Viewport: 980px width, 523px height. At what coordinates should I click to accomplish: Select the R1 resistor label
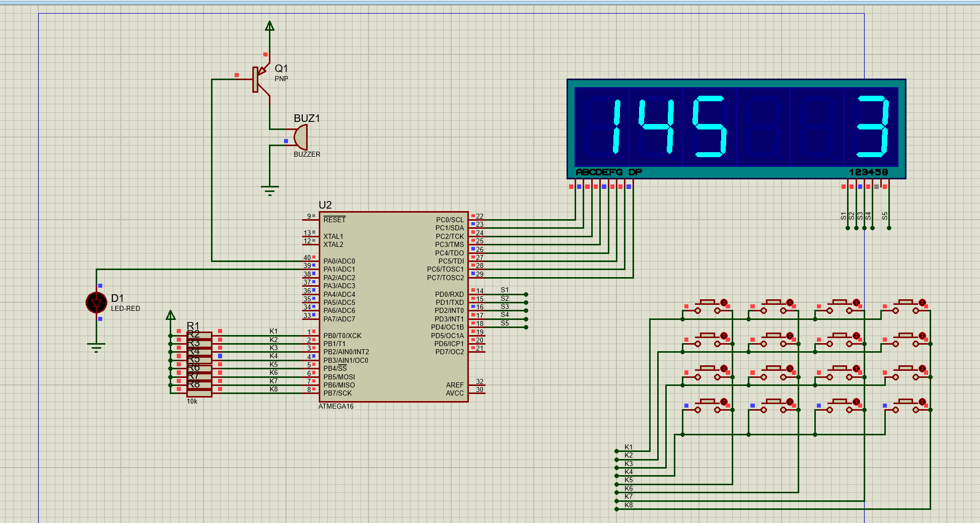click(193, 325)
